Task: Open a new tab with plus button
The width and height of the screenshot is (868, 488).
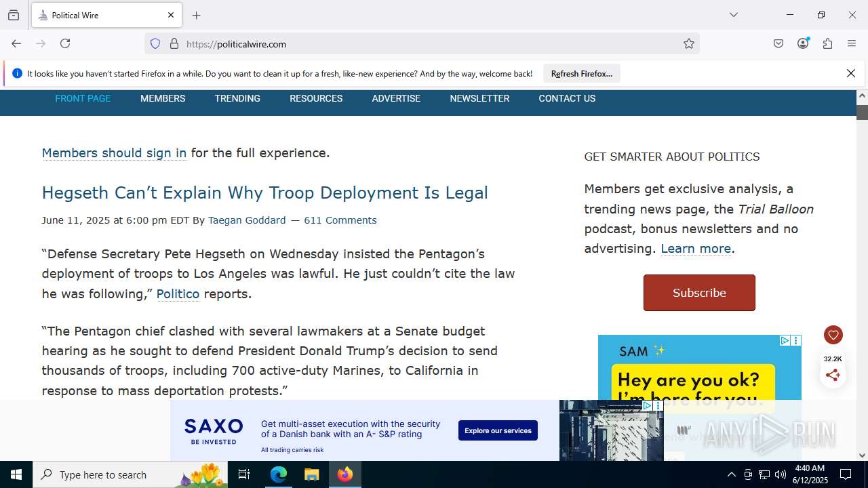Action: [196, 15]
